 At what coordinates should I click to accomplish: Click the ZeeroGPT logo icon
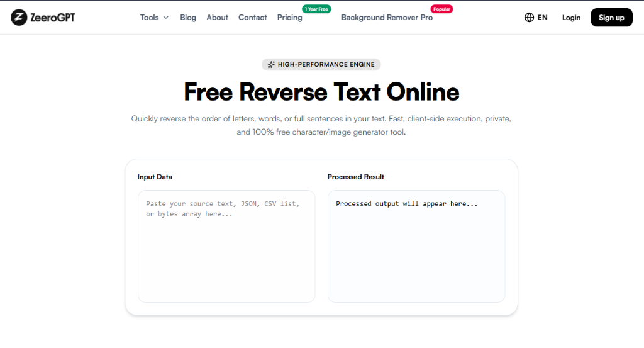[19, 17]
